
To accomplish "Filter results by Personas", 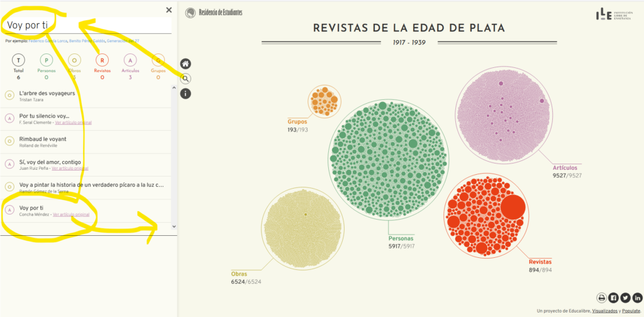I will [46, 60].
